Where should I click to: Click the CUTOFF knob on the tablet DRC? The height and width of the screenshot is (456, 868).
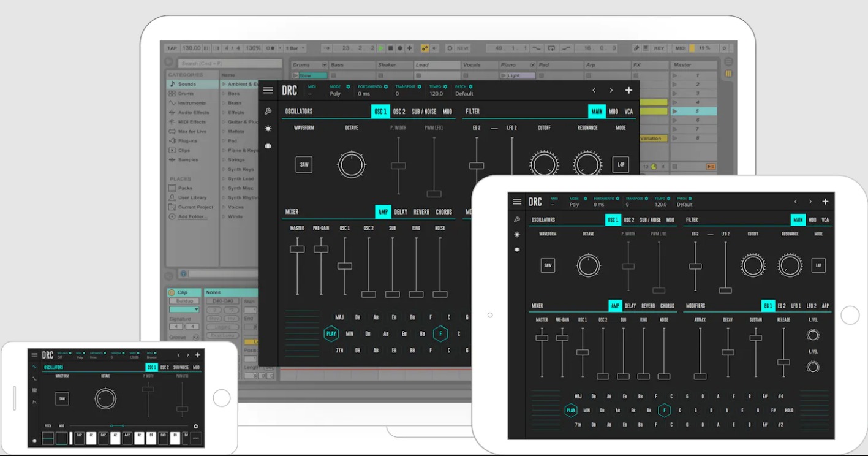[x=753, y=265]
